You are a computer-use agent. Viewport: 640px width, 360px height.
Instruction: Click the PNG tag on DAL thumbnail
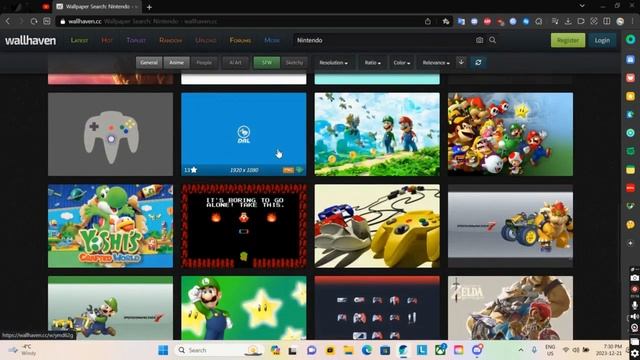click(288, 170)
